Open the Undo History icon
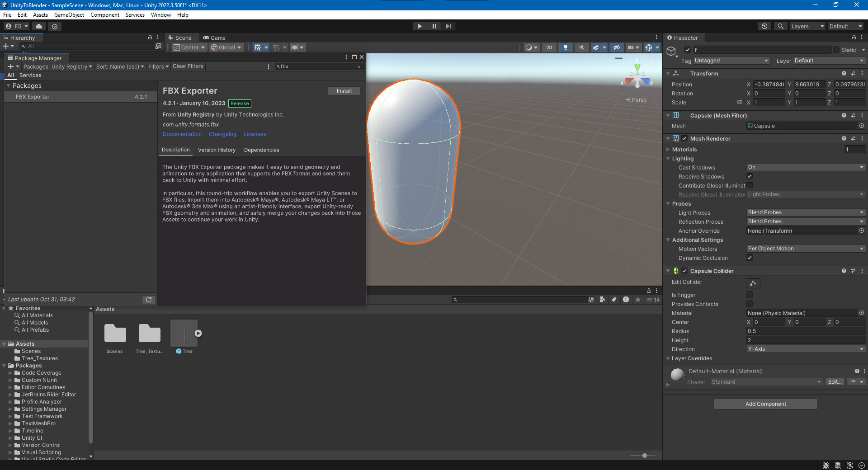This screenshot has height=470, width=868. coord(764,26)
